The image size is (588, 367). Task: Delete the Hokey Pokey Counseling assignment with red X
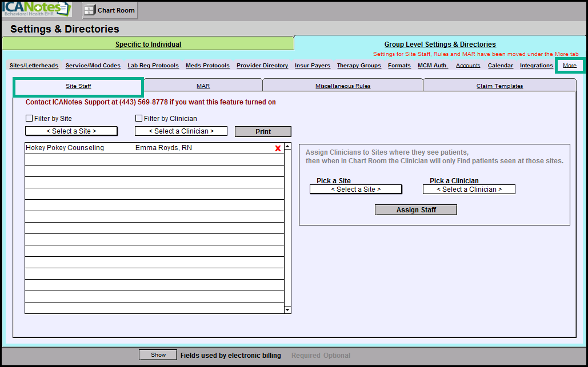click(x=278, y=148)
